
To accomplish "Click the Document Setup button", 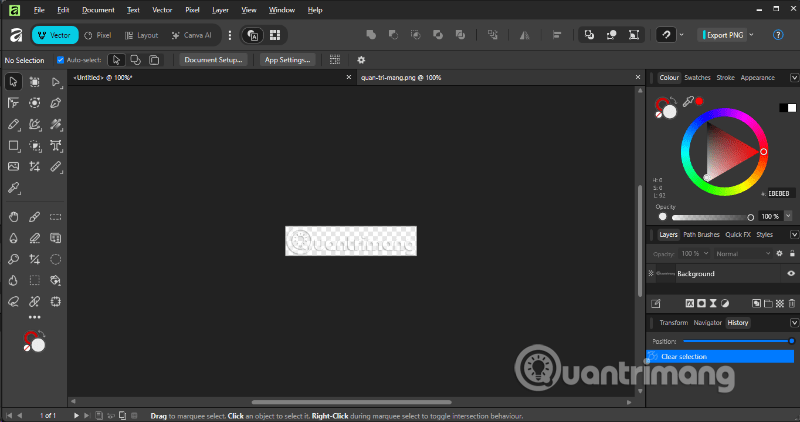I will point(213,60).
